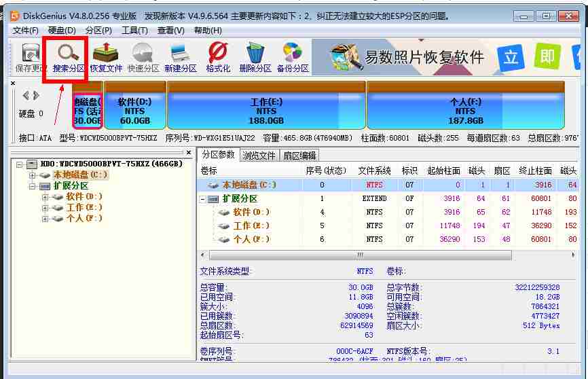The image size is (588, 379).
Task: Go to previous disk with left arrow
Action: pyautogui.click(x=26, y=96)
